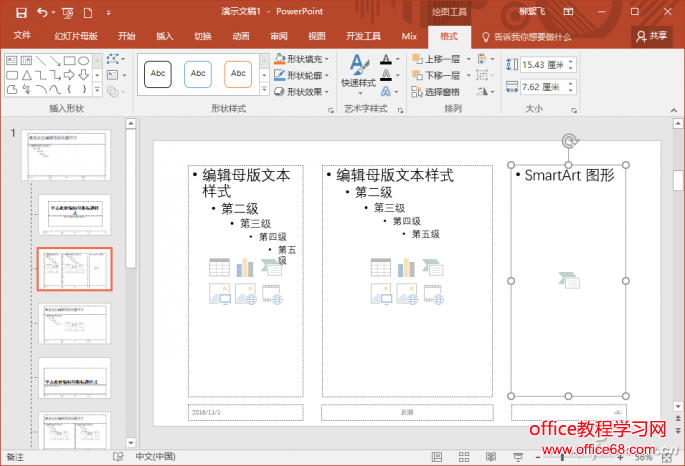The height and width of the screenshot is (466, 685).
Task: Open the 文件 (File) menu tab
Action: pyautogui.click(x=22, y=36)
